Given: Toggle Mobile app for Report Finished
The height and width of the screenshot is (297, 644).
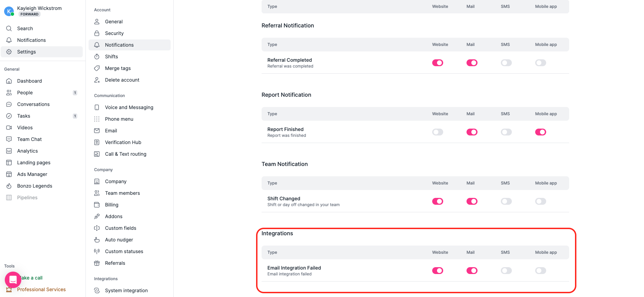Looking at the screenshot, I should pos(540,132).
